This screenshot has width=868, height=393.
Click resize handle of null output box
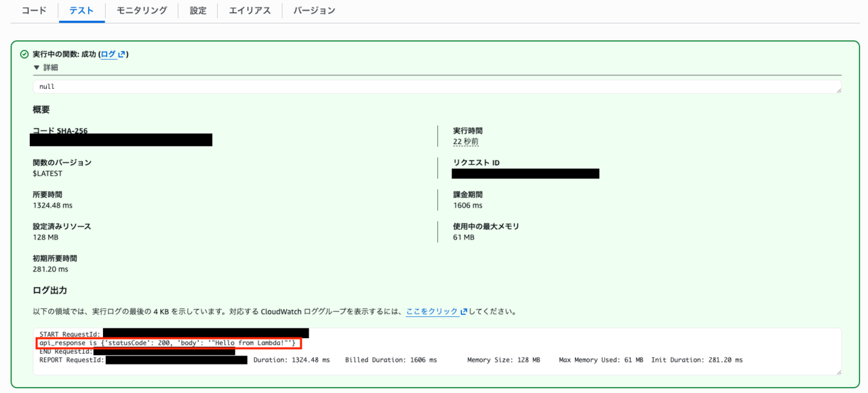click(x=838, y=90)
